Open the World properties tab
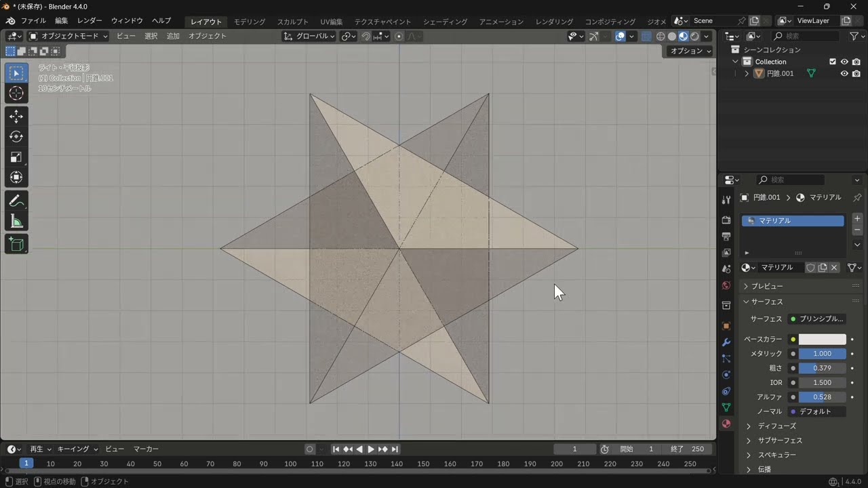Image resolution: width=868 pixels, height=488 pixels. 726,285
